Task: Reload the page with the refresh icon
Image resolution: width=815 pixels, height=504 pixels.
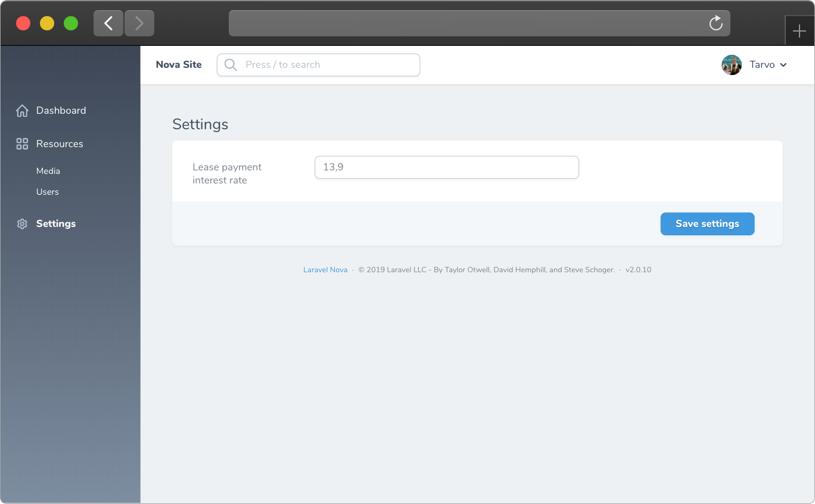Action: pyautogui.click(x=715, y=23)
